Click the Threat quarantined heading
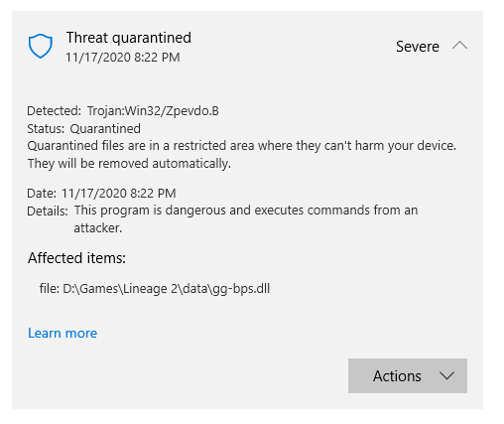 (129, 38)
